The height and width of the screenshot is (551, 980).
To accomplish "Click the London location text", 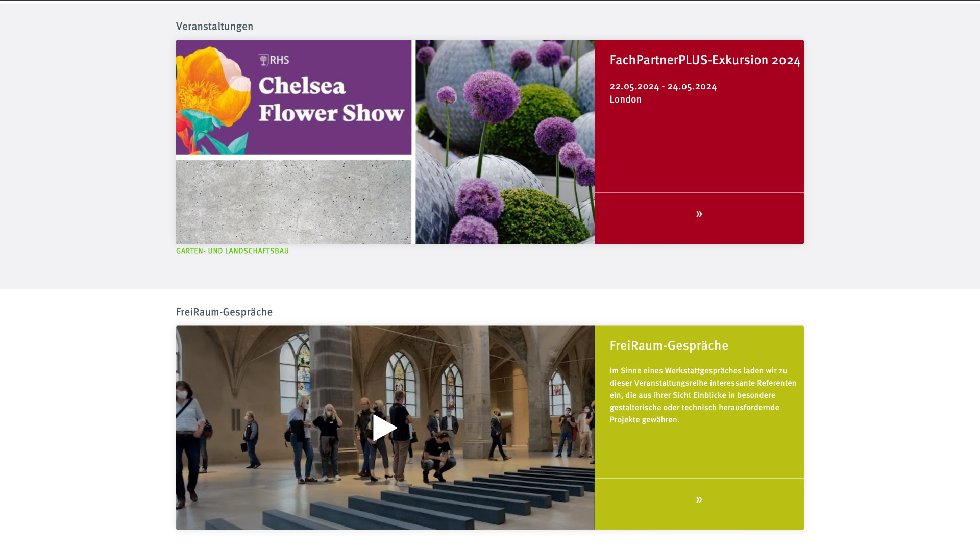I will (x=625, y=99).
